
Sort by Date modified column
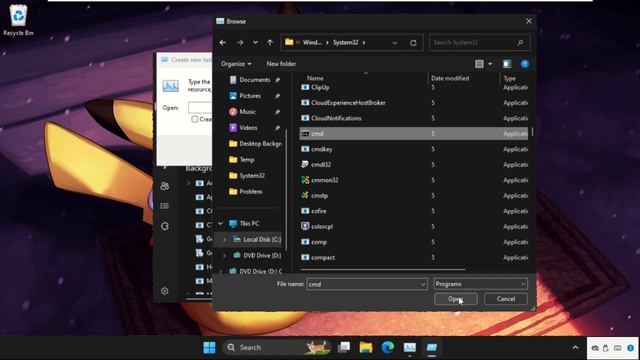tap(450, 78)
